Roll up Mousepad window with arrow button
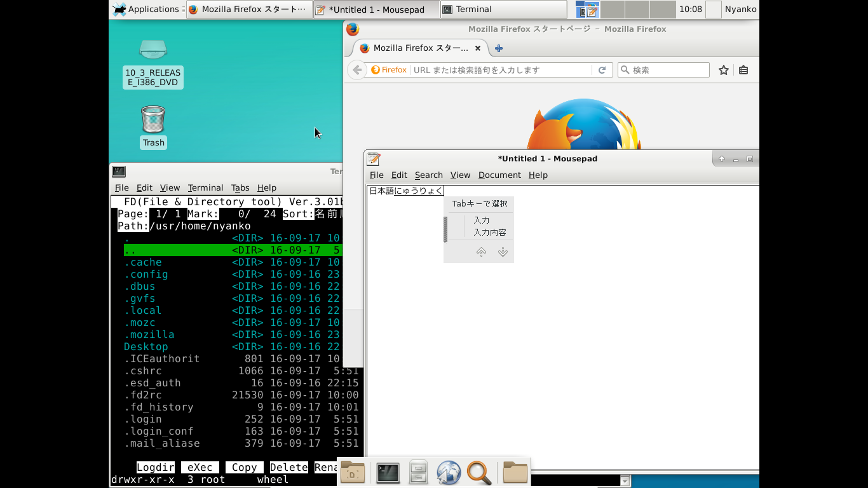Viewport: 868px width, 488px height. (x=722, y=159)
